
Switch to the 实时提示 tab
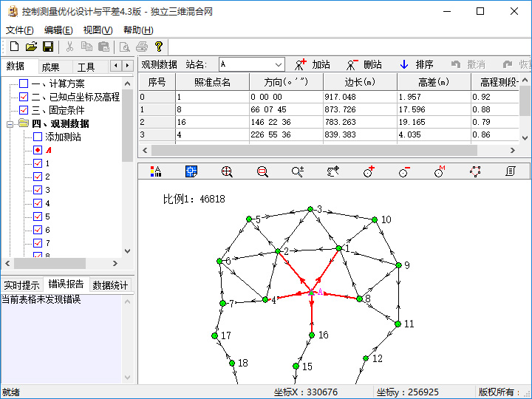[21, 285]
